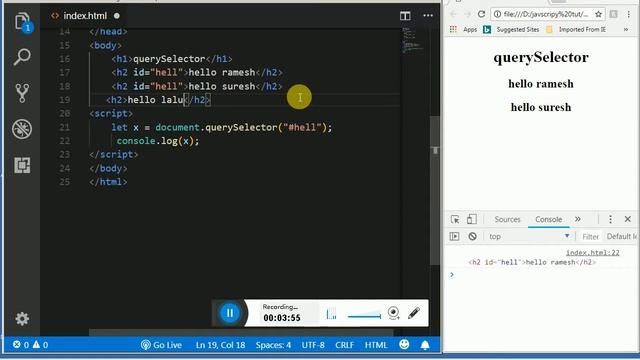Change encoding via UTF-8 entry

point(313,345)
